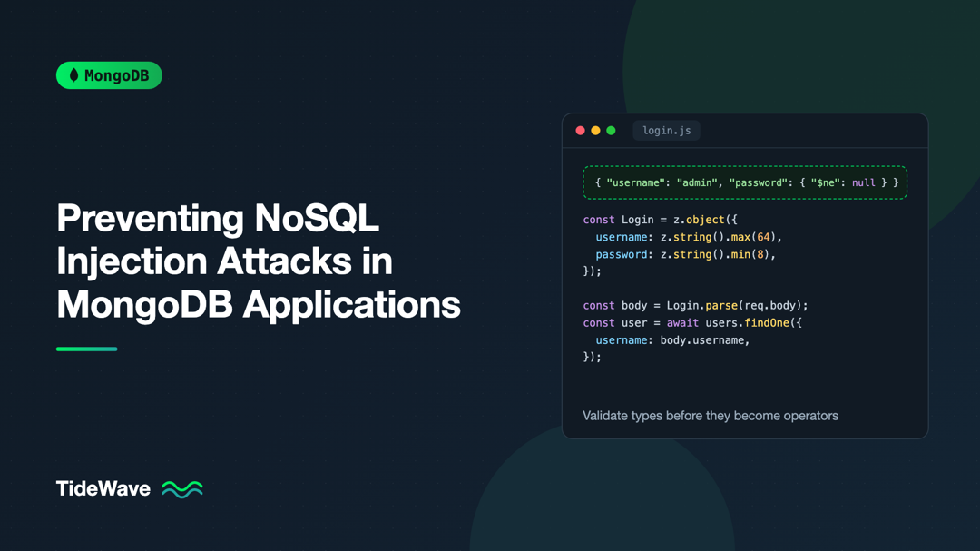
Task: Click the MongoDB leaf icon
Action: pos(73,75)
